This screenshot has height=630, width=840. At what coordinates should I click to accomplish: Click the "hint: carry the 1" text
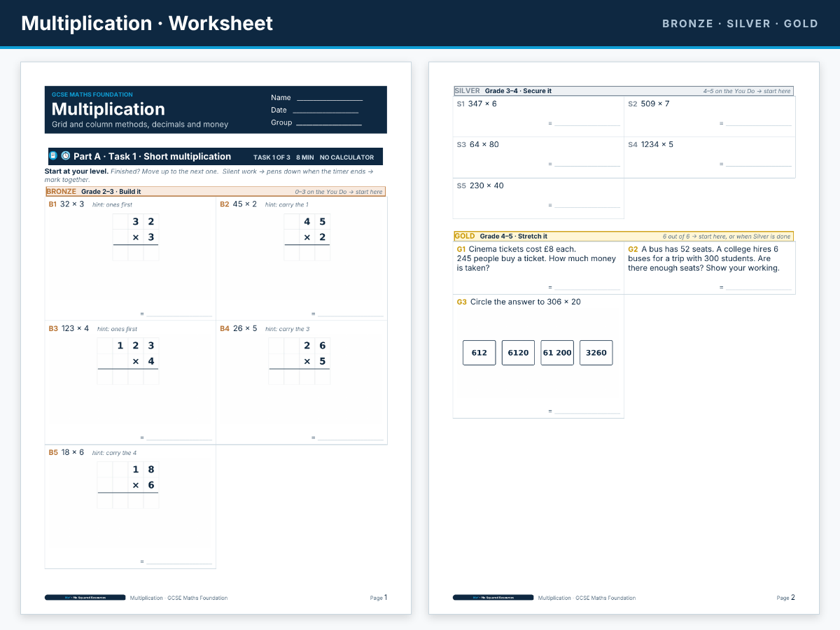coord(286,205)
